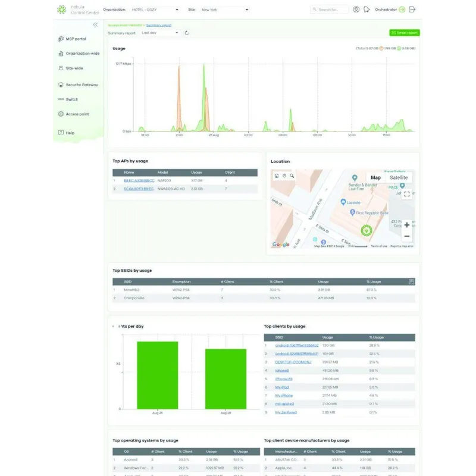This screenshot has height=476, width=476.
Task: Open Access point menu in the sidebar
Action: coord(77,114)
